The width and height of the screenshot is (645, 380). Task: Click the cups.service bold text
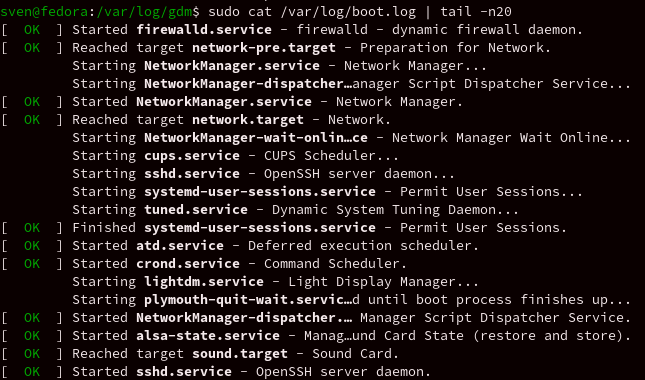pos(192,155)
